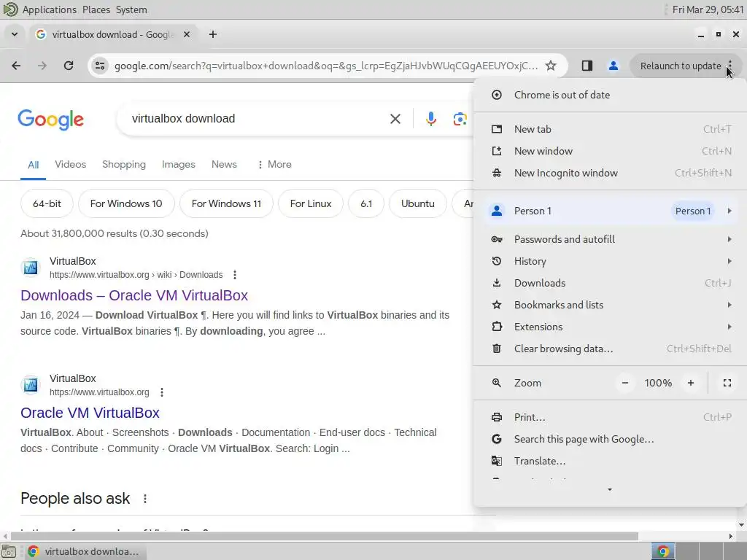This screenshot has height=560, width=747.
Task: Close the virtualbox download tab
Action: click(187, 34)
